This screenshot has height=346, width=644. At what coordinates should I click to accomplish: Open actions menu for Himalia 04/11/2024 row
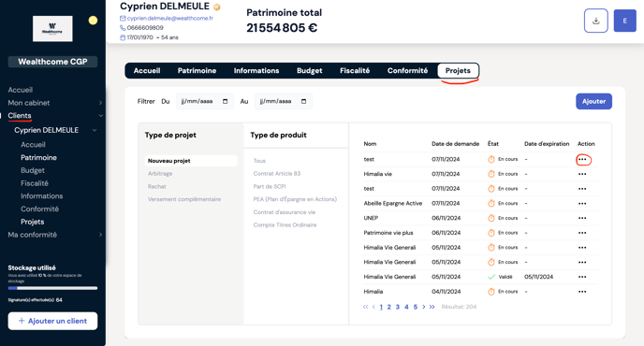point(582,292)
